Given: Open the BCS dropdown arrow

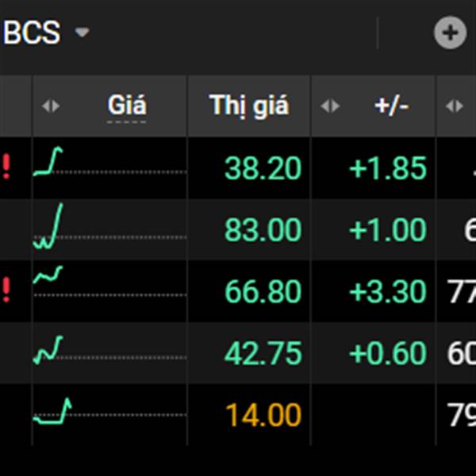Looking at the screenshot, I should pos(82,33).
